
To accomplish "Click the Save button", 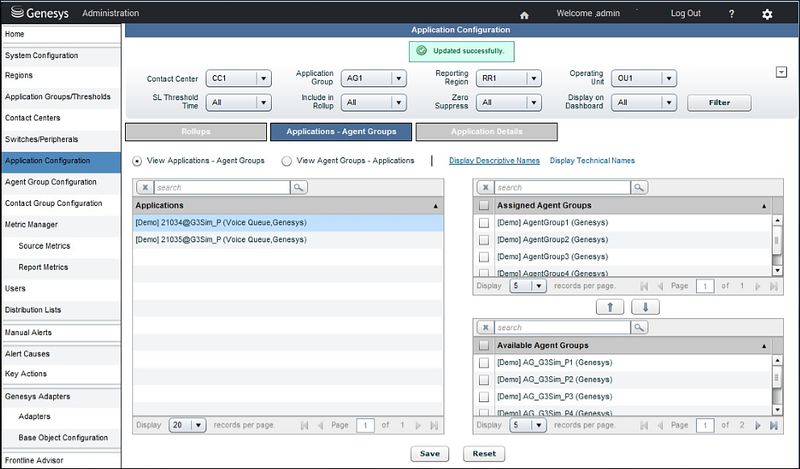I will 430,454.
